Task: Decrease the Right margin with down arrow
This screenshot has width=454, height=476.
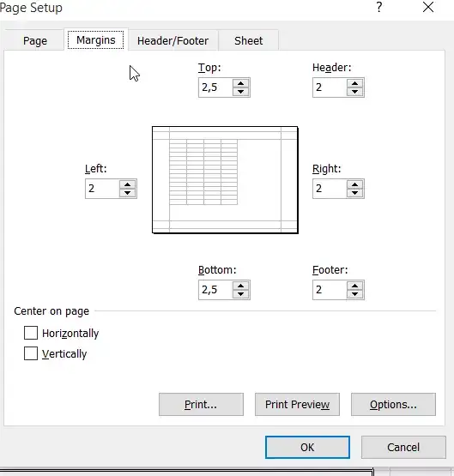Action: click(354, 193)
